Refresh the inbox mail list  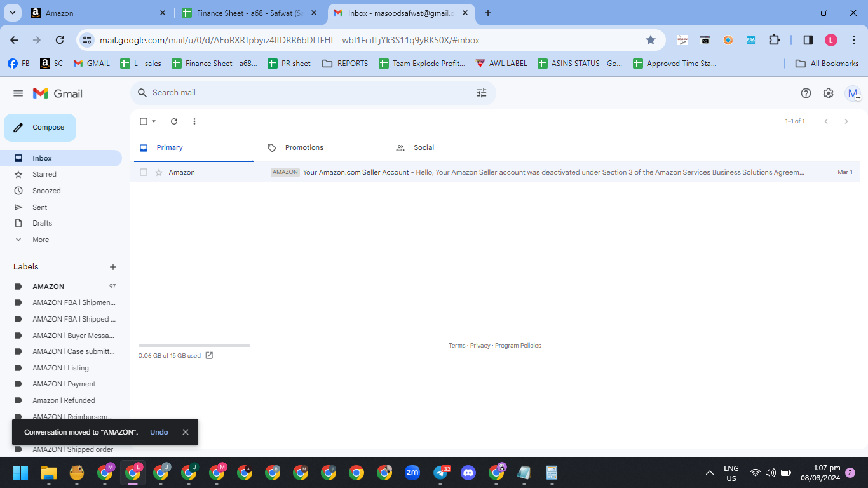pyautogui.click(x=174, y=121)
